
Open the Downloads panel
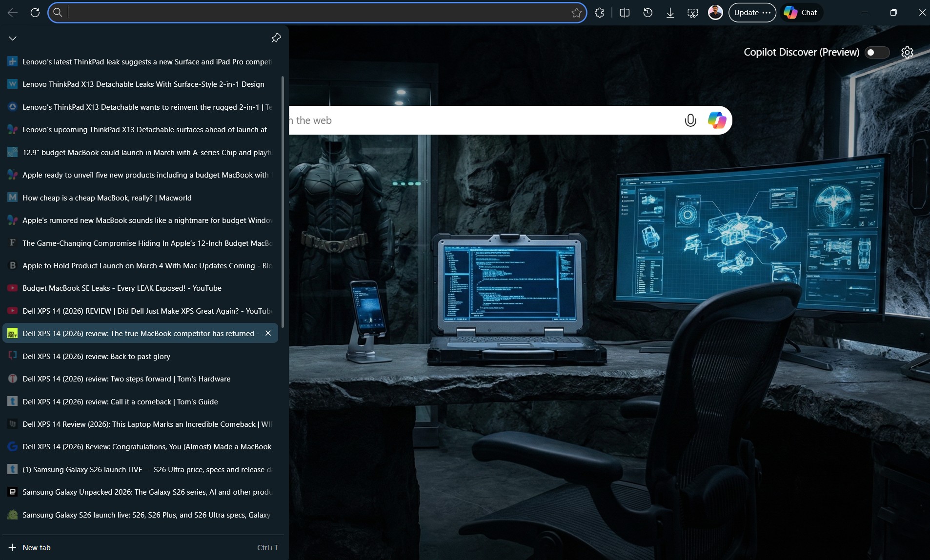(670, 12)
